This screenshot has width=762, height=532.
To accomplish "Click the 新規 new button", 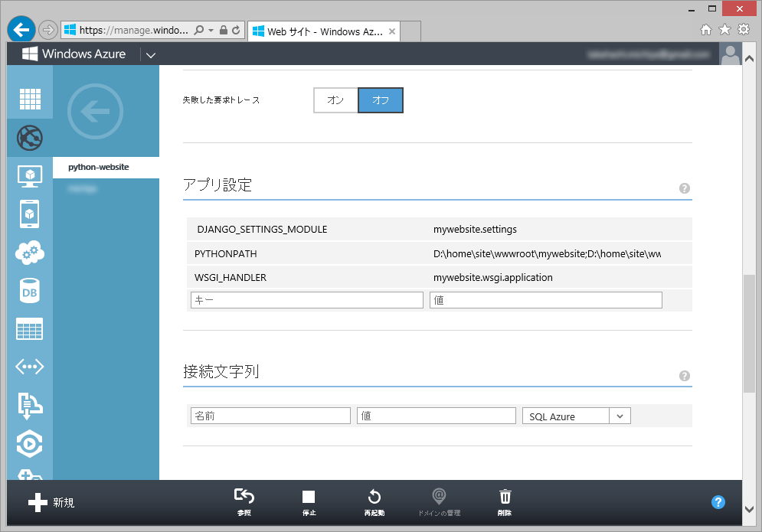I will 52,503.
